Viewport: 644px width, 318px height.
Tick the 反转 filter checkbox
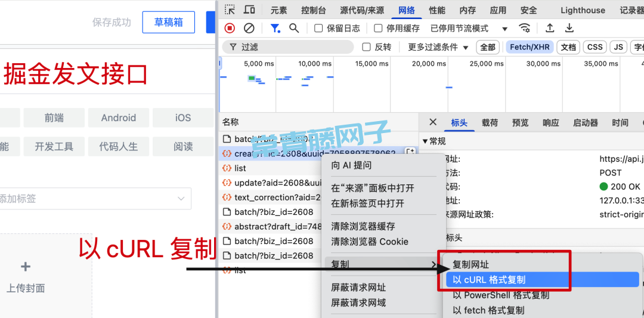pyautogui.click(x=367, y=47)
